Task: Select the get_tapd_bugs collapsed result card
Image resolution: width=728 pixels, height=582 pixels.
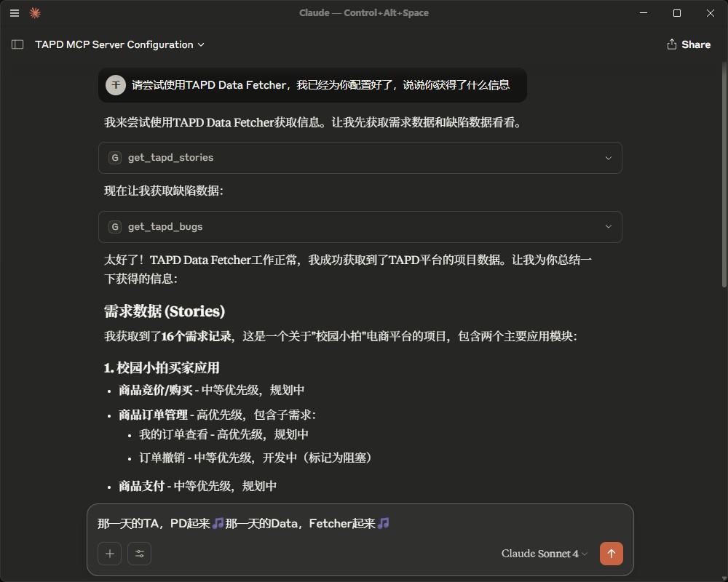Action: tap(360, 227)
